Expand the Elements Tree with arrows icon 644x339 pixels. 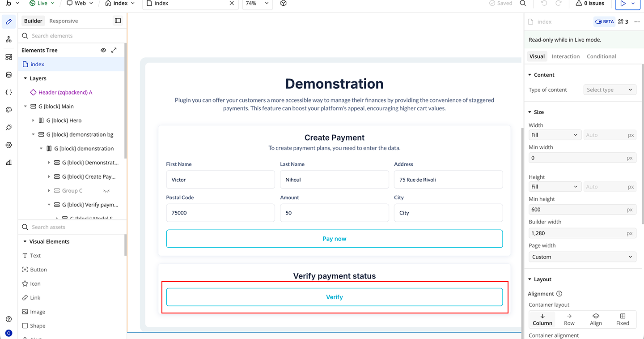point(114,50)
